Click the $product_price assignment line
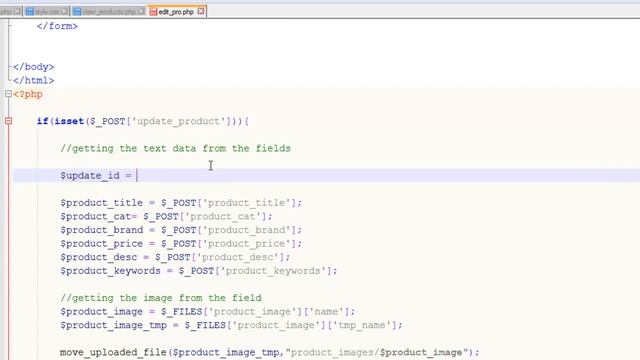 181,244
